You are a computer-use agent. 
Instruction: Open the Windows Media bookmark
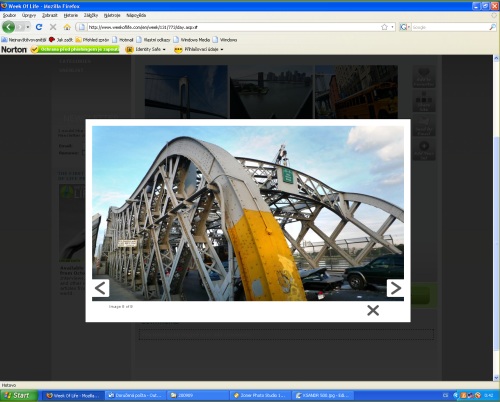[x=191, y=40]
